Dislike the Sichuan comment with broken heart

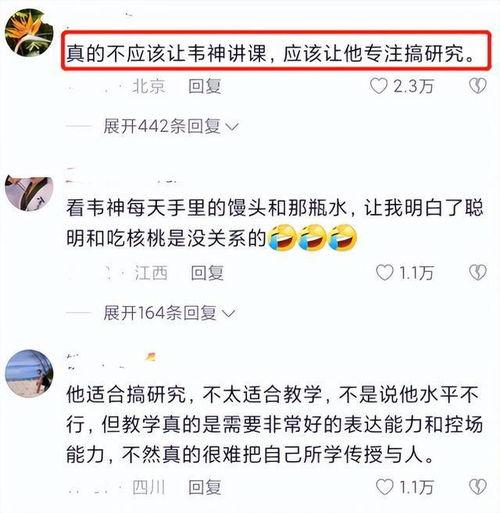[478, 487]
